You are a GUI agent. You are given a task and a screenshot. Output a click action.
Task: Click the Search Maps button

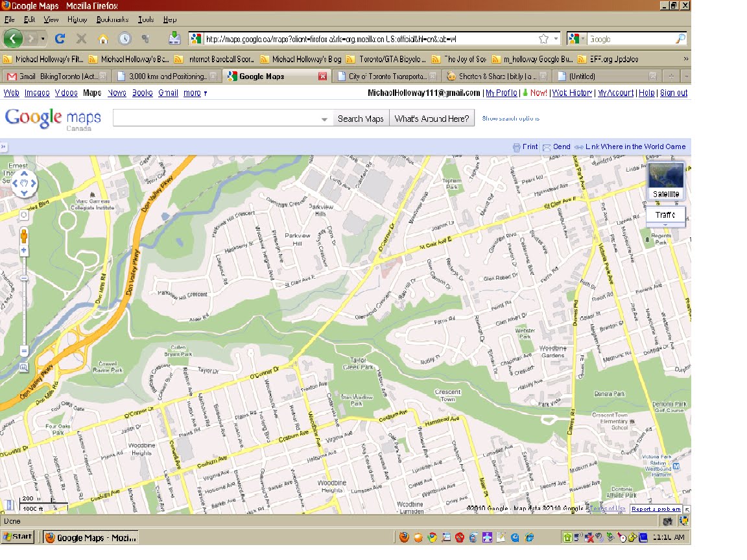pyautogui.click(x=361, y=119)
